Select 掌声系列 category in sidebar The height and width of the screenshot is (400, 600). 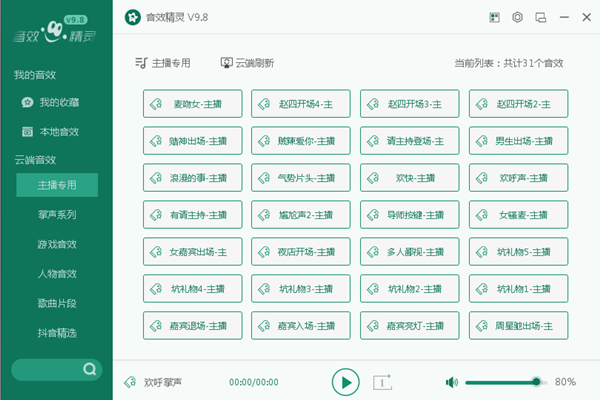(x=57, y=214)
